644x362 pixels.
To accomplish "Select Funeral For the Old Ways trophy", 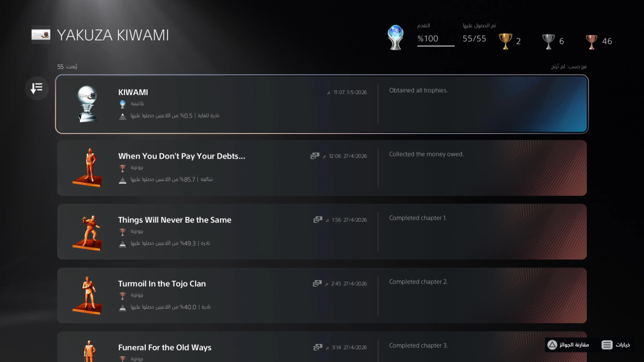I will [322, 347].
